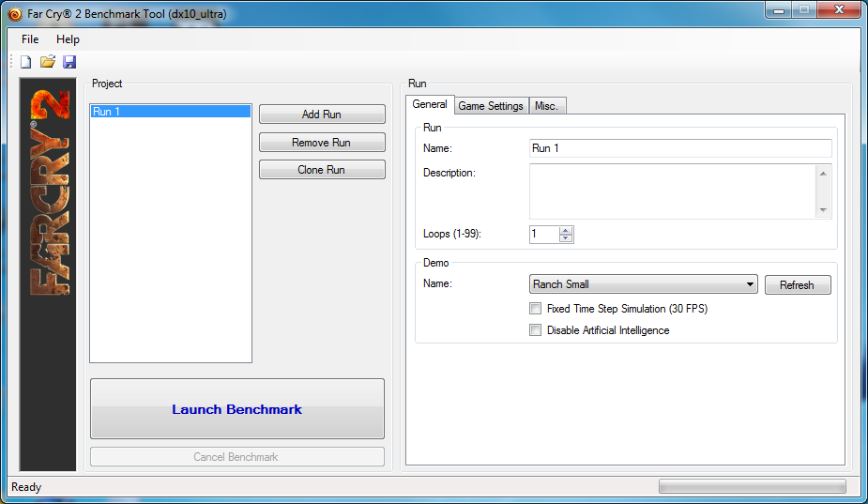Check Disable Artificial Intelligence

pyautogui.click(x=535, y=330)
